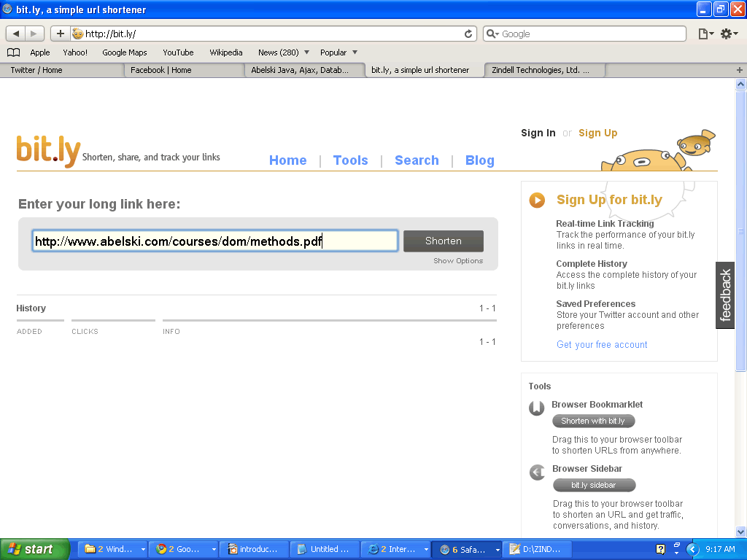
Task: Click the Sign In link
Action: (538, 133)
